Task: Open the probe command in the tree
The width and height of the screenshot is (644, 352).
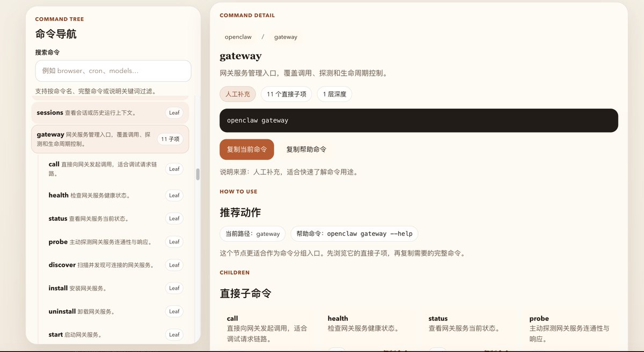Action: (115, 242)
